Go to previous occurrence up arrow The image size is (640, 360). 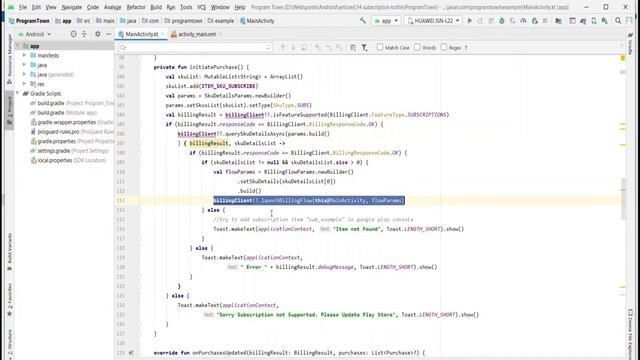282,48
